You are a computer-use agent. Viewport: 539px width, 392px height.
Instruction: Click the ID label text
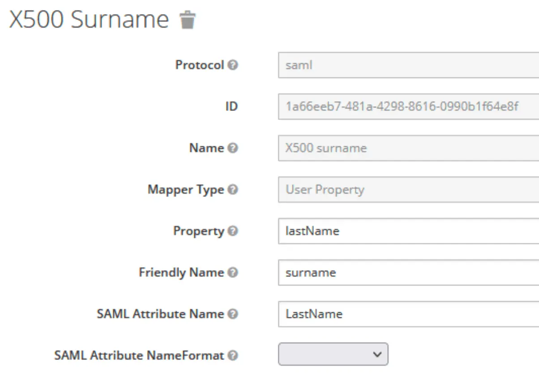tap(231, 107)
